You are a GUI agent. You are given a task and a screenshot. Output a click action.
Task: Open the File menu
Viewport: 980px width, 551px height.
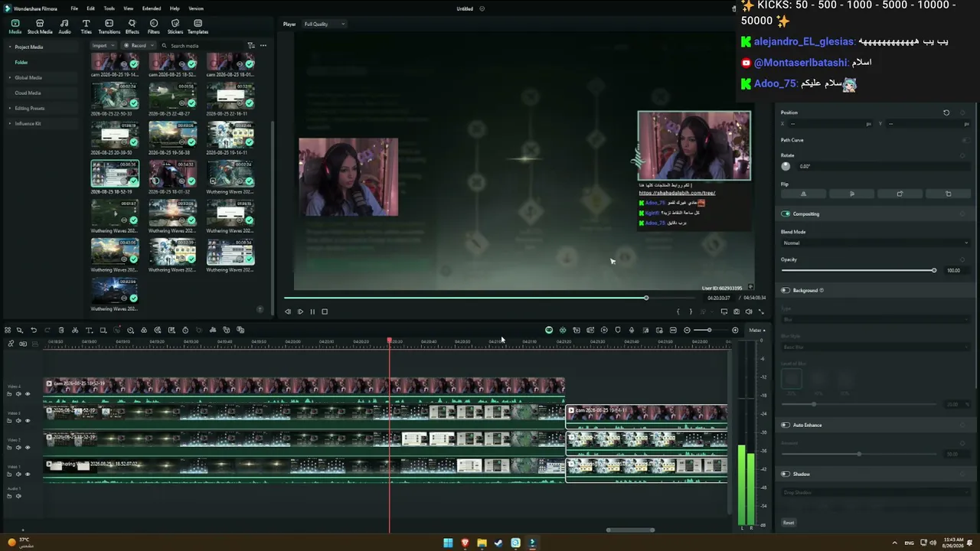tap(74, 8)
